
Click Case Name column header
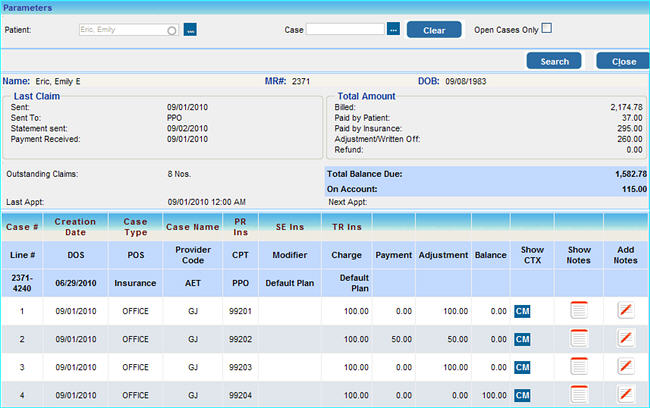[193, 227]
